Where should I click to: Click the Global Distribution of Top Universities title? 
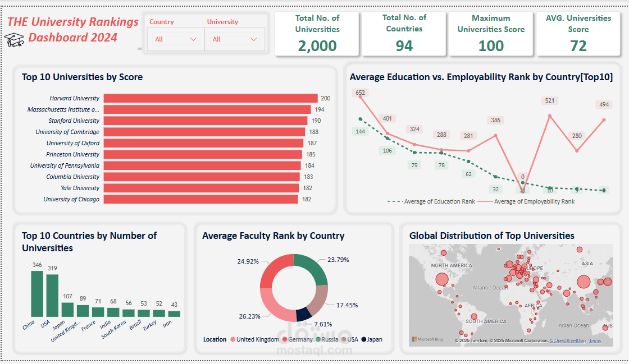click(492, 236)
